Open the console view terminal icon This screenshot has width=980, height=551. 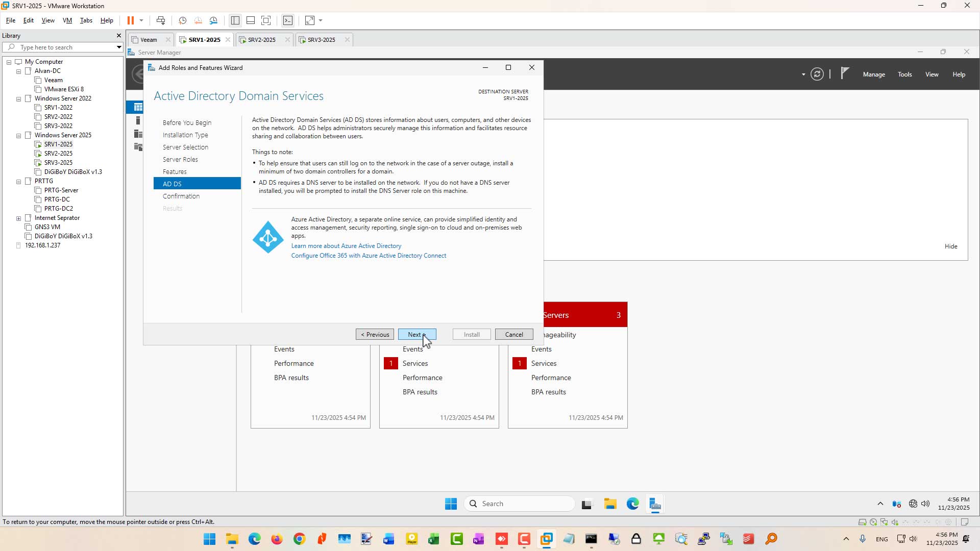coord(288,20)
